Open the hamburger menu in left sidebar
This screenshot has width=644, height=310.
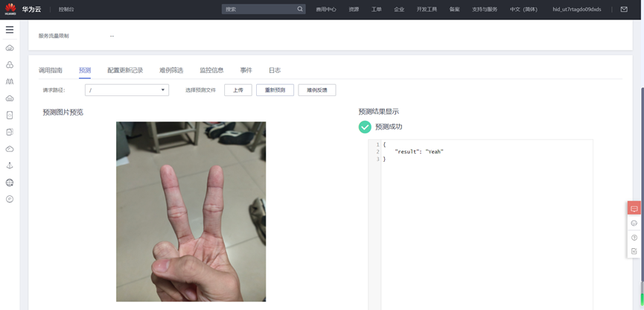[x=10, y=30]
